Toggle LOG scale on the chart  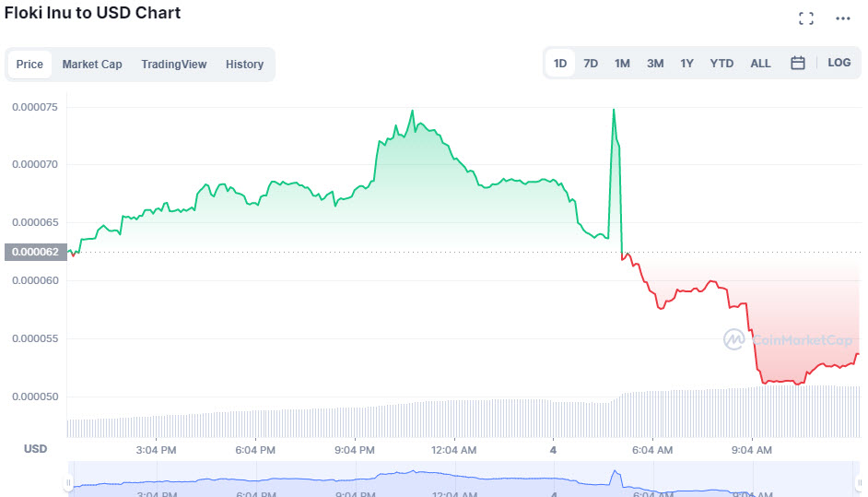click(x=839, y=63)
